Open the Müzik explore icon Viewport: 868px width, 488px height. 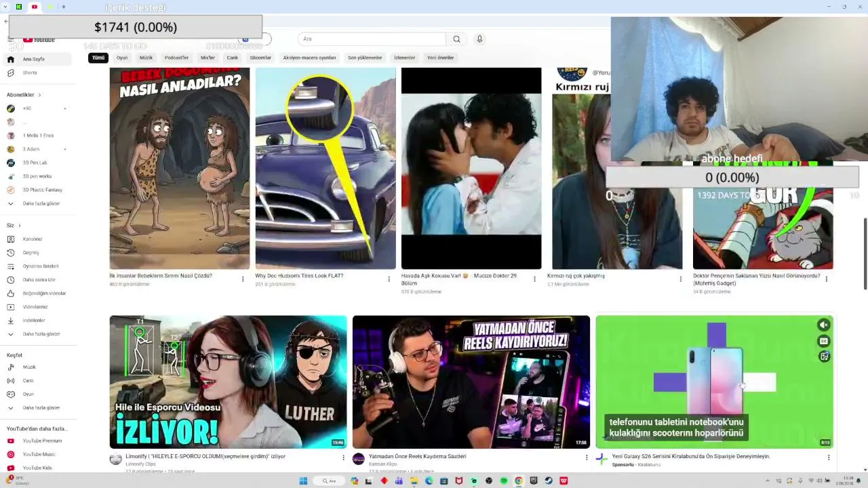10,367
